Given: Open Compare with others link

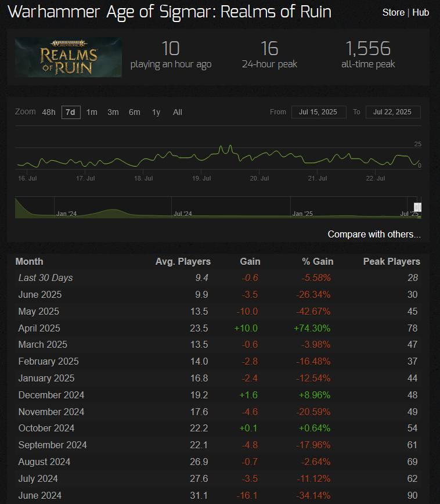Looking at the screenshot, I should (x=374, y=234).
